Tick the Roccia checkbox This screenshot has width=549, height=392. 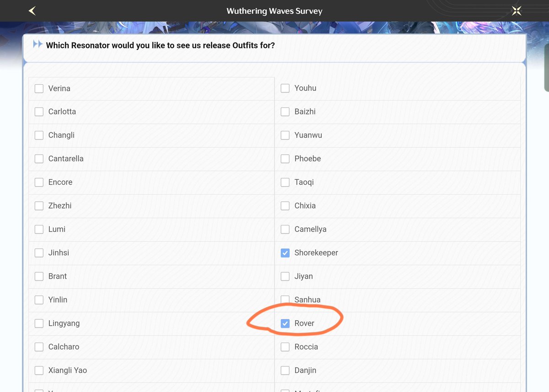coord(285,347)
